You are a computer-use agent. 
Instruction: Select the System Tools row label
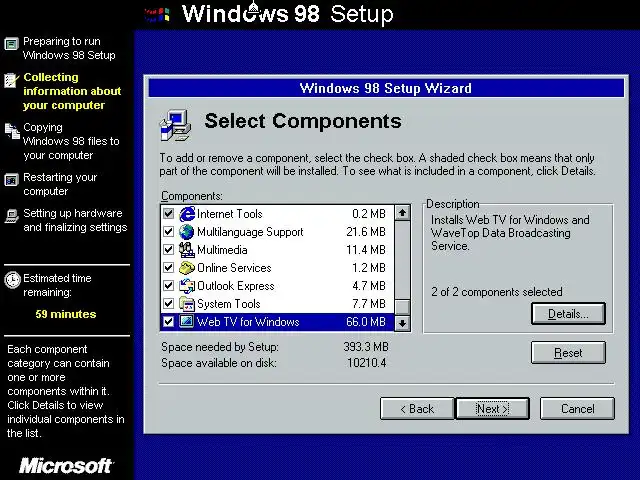[229, 304]
